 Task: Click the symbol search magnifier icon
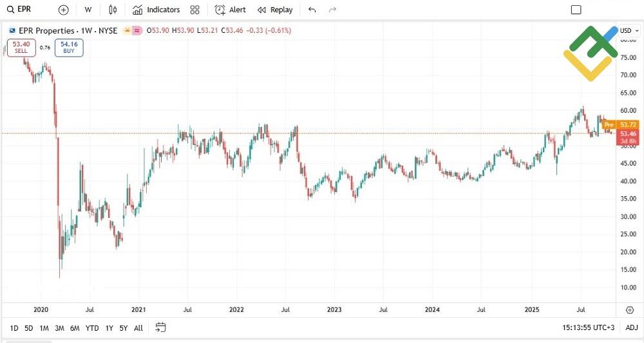point(10,10)
